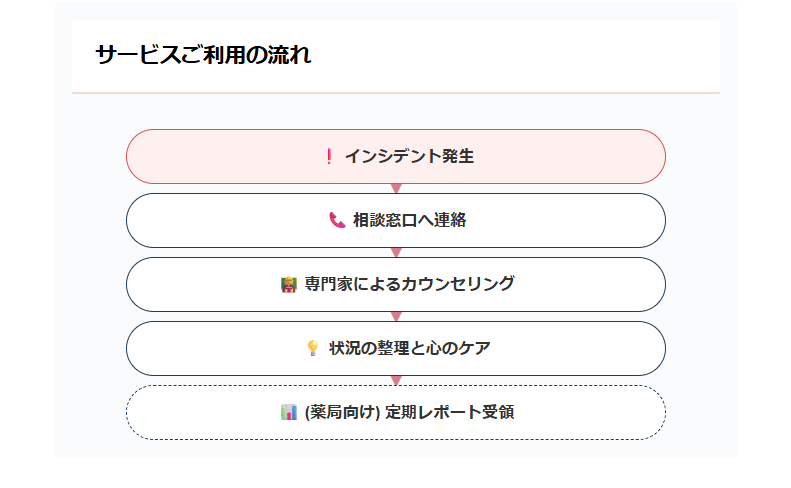791x488 pixels.
Task: Click the light bulb icon
Action: tap(313, 348)
